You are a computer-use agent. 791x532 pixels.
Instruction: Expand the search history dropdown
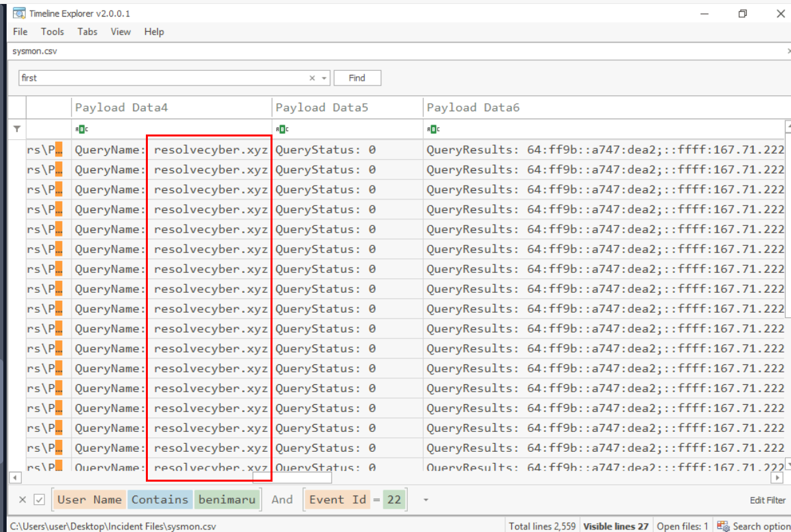pyautogui.click(x=324, y=78)
